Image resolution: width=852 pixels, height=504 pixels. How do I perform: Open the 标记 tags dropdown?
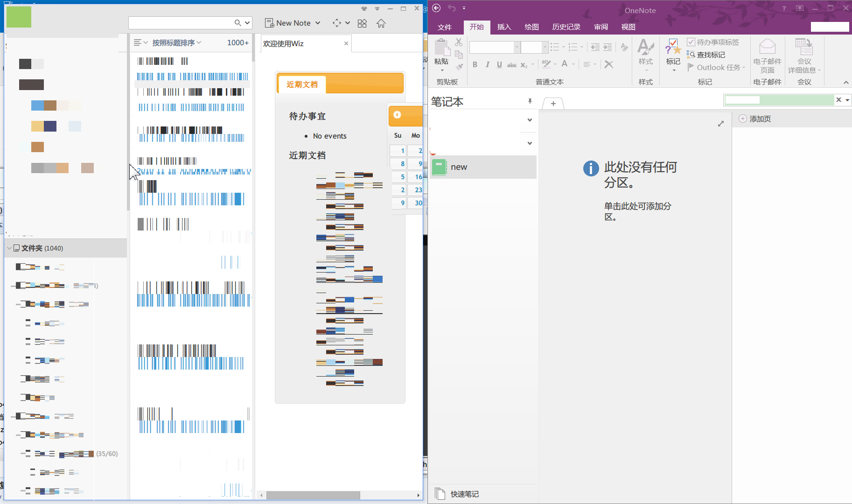(x=673, y=55)
